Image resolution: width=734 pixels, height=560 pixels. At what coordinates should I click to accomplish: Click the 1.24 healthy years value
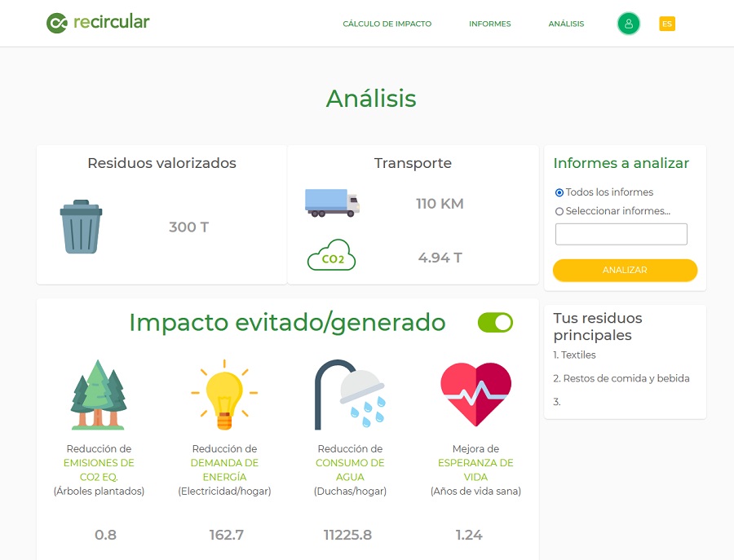[469, 535]
